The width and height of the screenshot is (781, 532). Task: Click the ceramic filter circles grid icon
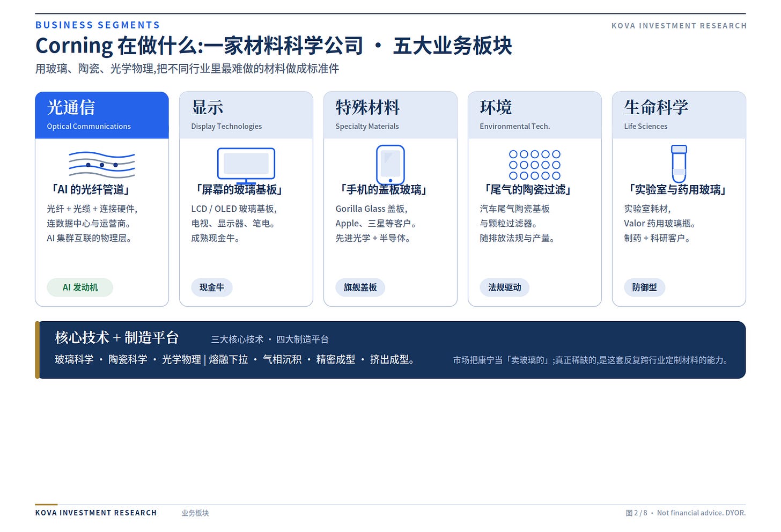(x=535, y=165)
